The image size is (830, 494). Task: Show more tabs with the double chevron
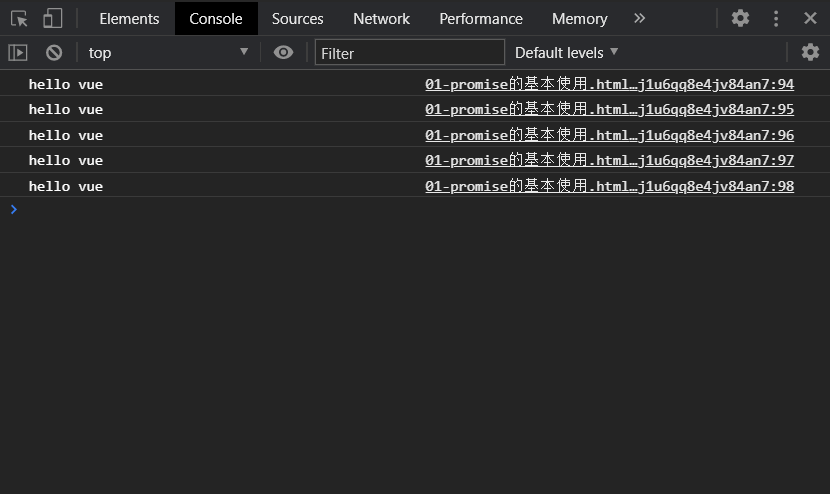[639, 19]
